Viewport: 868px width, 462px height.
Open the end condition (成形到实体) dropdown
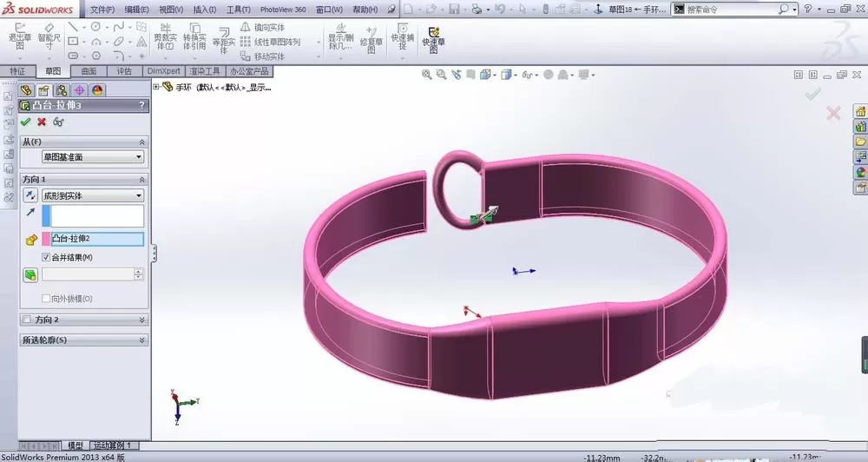93,195
